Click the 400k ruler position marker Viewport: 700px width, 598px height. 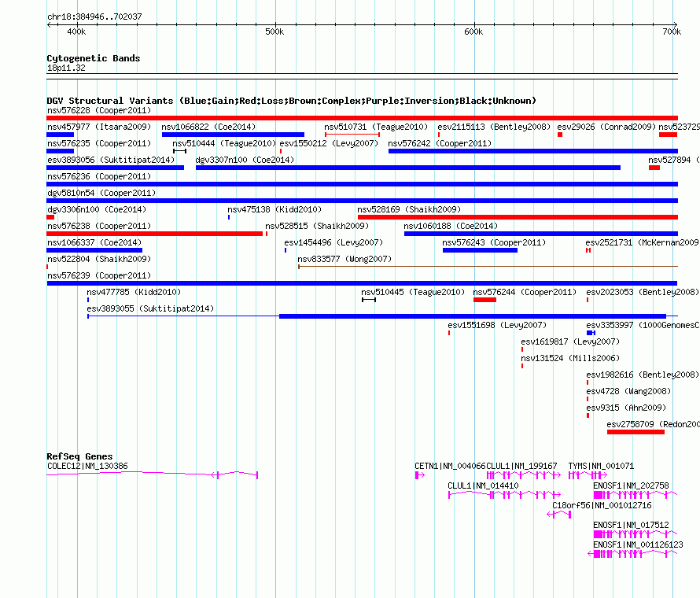pyautogui.click(x=76, y=31)
